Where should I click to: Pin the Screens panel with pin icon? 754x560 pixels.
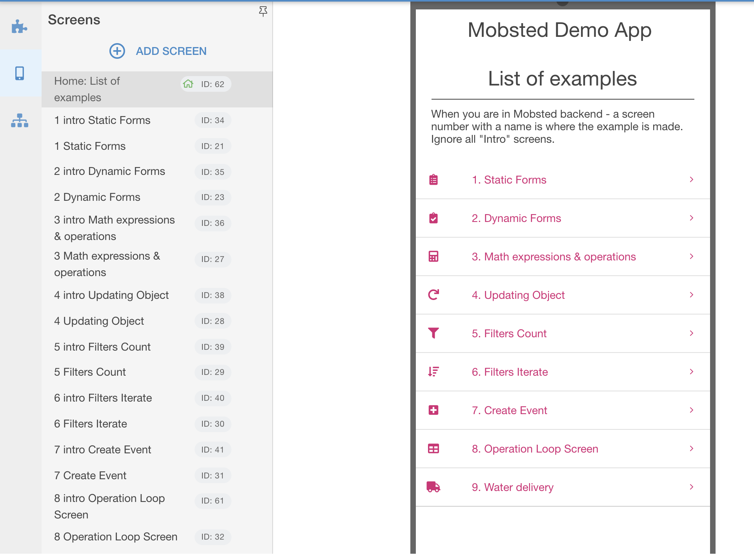click(x=263, y=11)
